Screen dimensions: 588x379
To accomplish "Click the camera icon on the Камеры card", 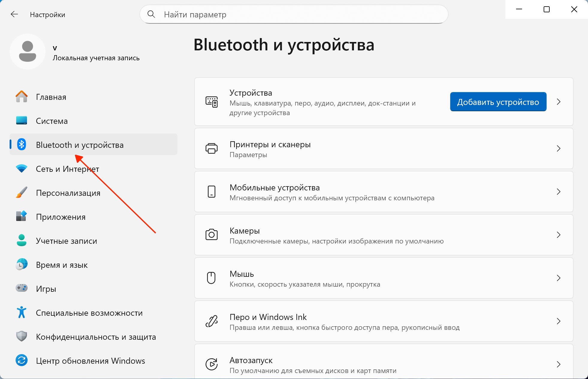I will coord(212,235).
